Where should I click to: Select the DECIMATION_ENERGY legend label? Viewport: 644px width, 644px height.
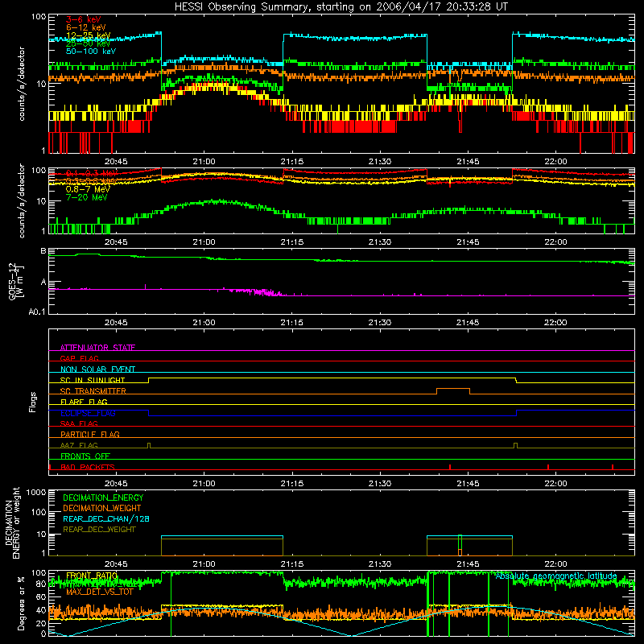pyautogui.click(x=103, y=497)
